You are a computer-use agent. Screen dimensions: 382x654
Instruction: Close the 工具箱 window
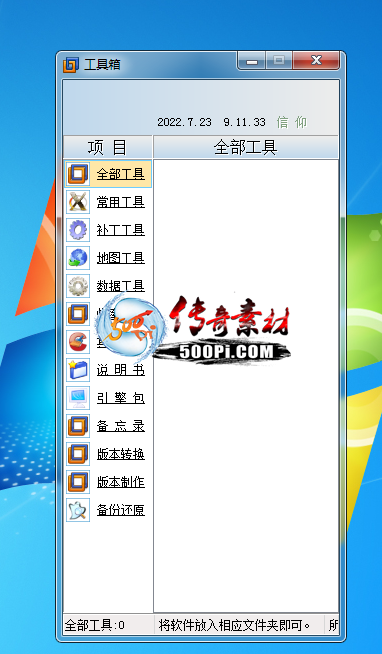(x=316, y=61)
